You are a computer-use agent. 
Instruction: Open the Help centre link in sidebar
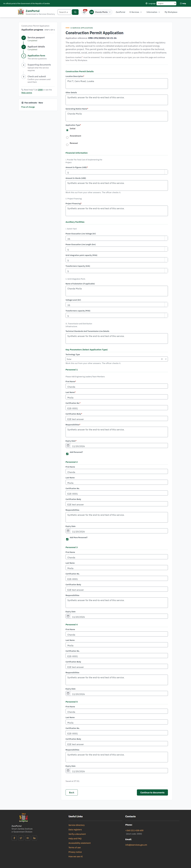point(27,93)
